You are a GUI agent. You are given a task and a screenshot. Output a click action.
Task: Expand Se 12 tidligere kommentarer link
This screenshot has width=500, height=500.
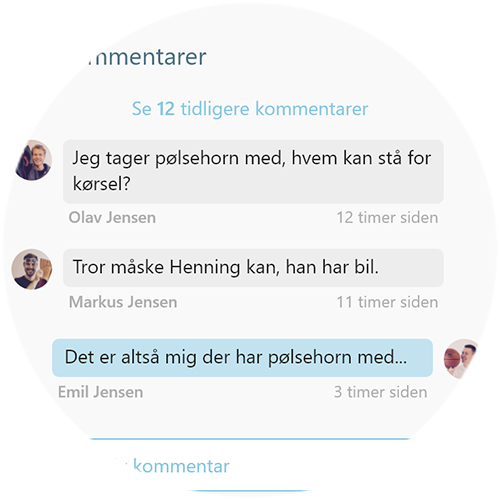click(x=250, y=109)
